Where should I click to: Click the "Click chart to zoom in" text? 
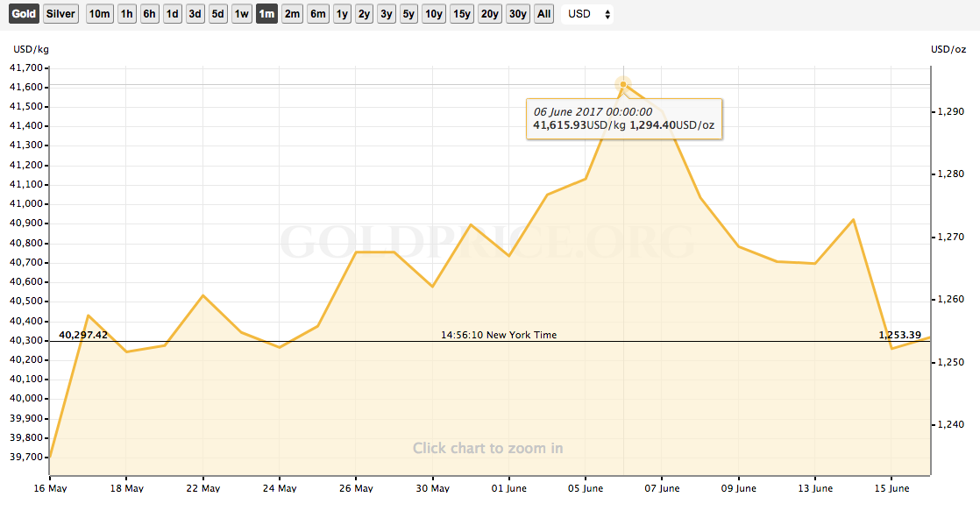click(x=487, y=448)
